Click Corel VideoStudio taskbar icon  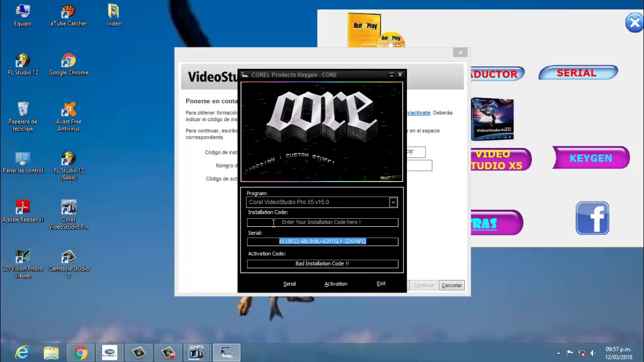(196, 353)
